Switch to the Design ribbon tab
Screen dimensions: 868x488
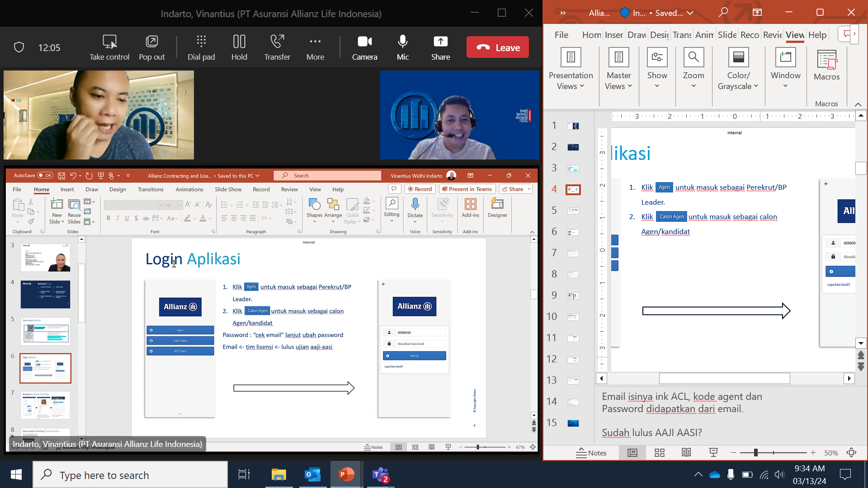[659, 35]
